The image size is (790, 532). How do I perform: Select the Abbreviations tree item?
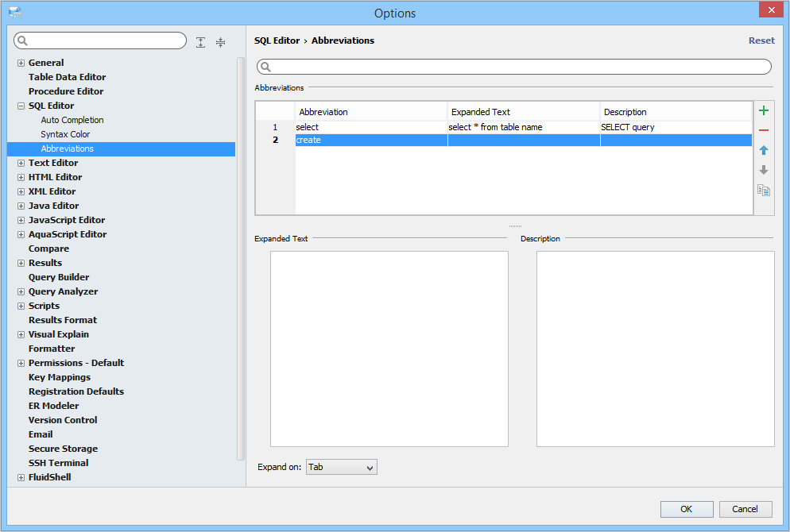click(121, 149)
